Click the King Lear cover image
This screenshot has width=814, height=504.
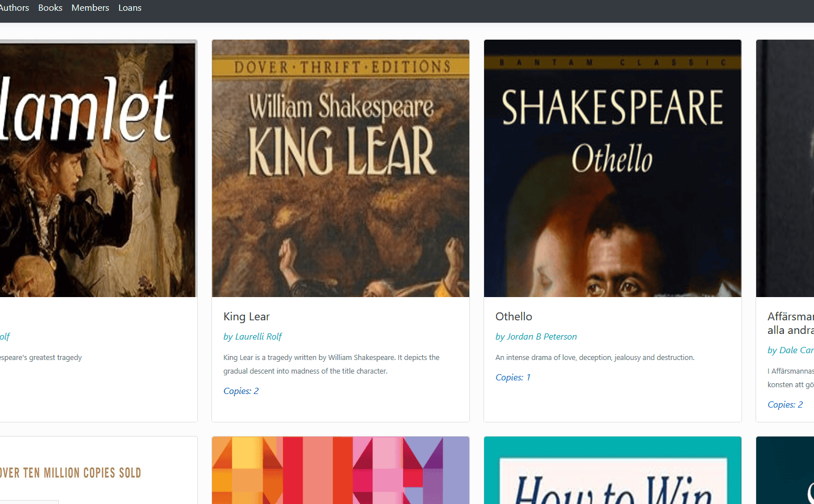340,168
